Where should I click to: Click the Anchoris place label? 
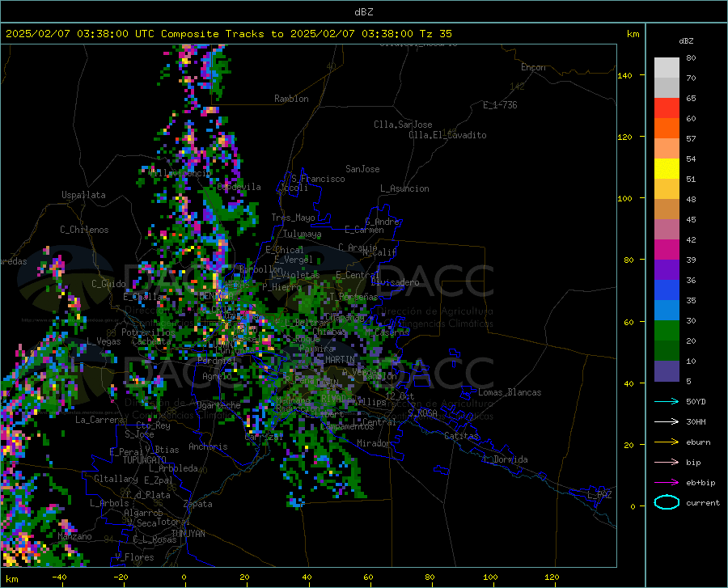click(x=208, y=446)
